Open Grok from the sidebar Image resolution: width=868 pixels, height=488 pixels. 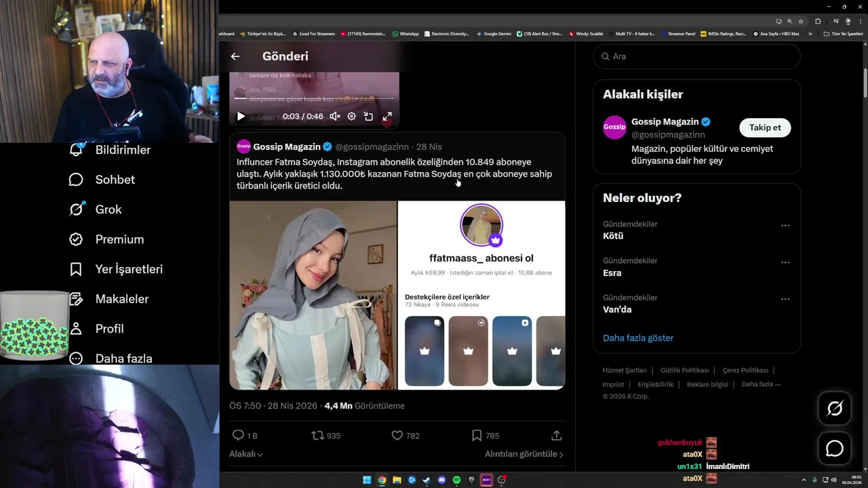(x=95, y=209)
